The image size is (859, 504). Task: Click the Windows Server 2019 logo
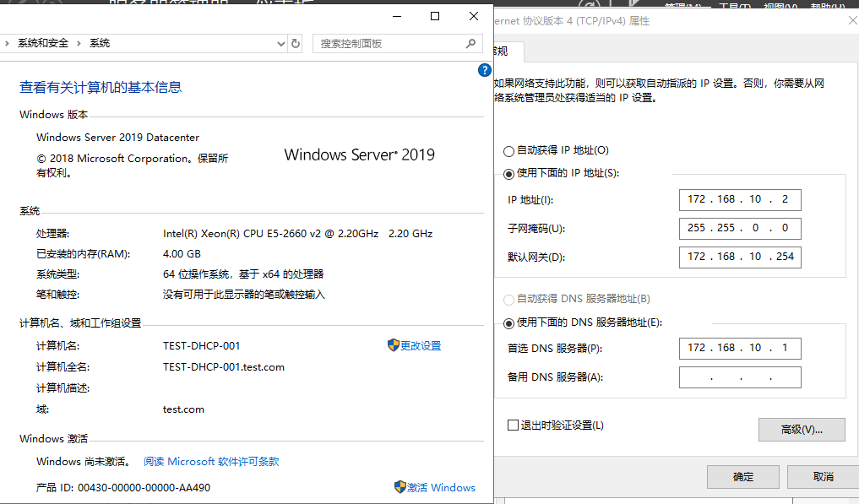tap(359, 155)
